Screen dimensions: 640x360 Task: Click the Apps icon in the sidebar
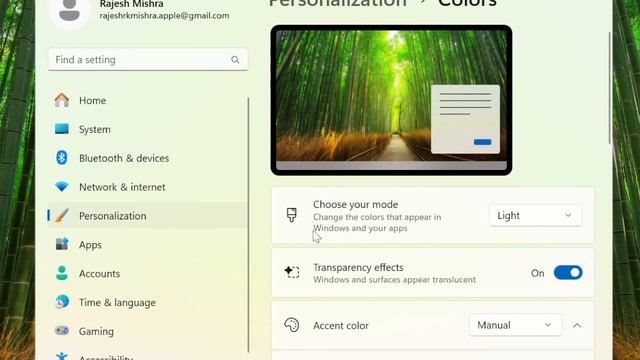pyautogui.click(x=62, y=244)
